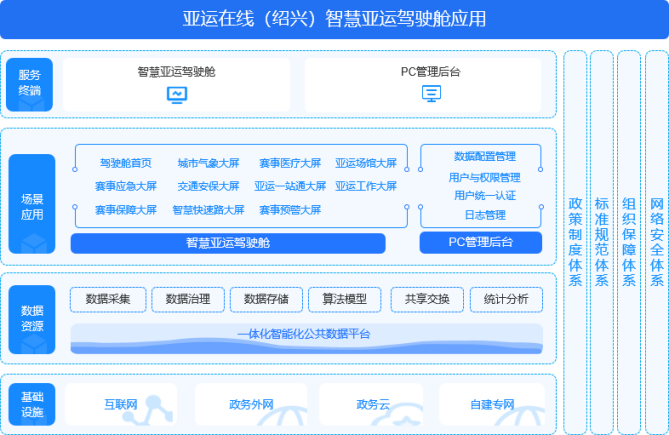Click PC管理后台 heading in 服务终端 row
Image resolution: width=669 pixels, height=435 pixels.
[x=431, y=72]
